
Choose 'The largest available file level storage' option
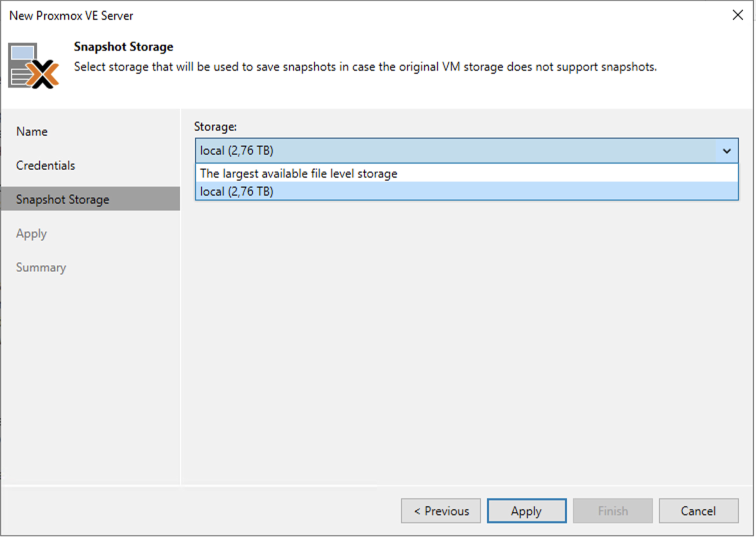click(x=298, y=173)
